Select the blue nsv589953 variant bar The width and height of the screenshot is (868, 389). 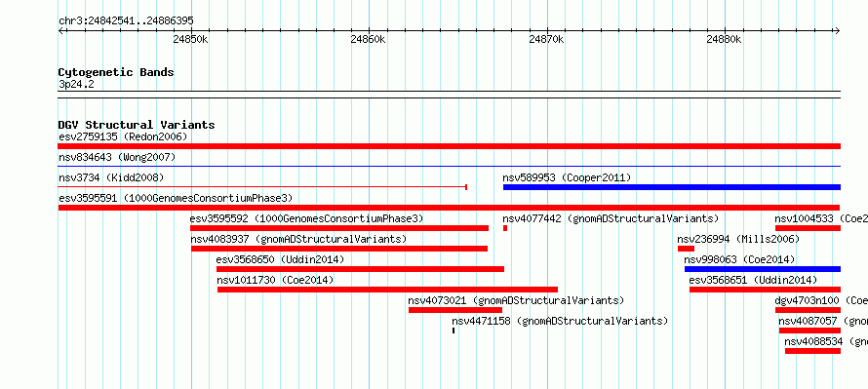click(x=672, y=187)
